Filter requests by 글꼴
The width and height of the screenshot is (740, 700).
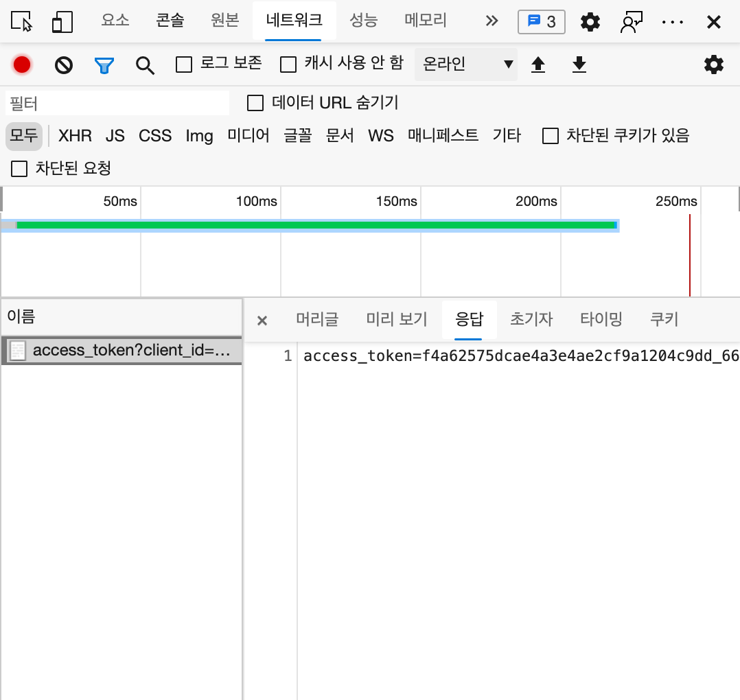tap(298, 136)
